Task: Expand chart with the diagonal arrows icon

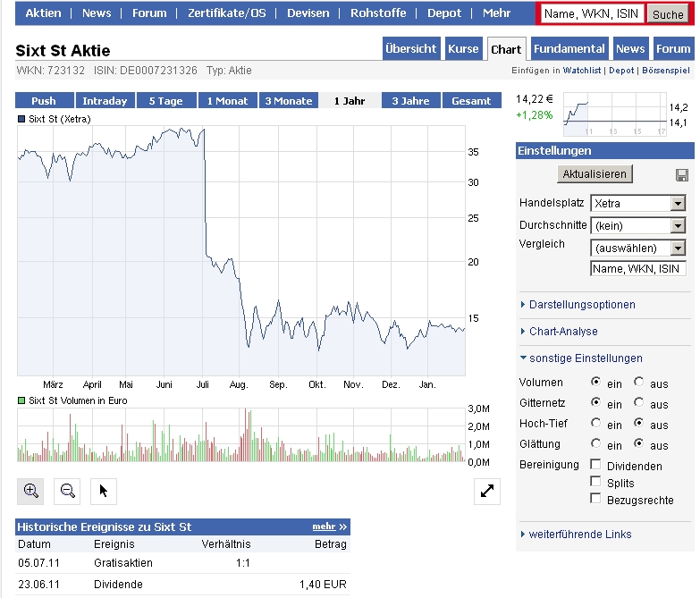Action: 487,492
